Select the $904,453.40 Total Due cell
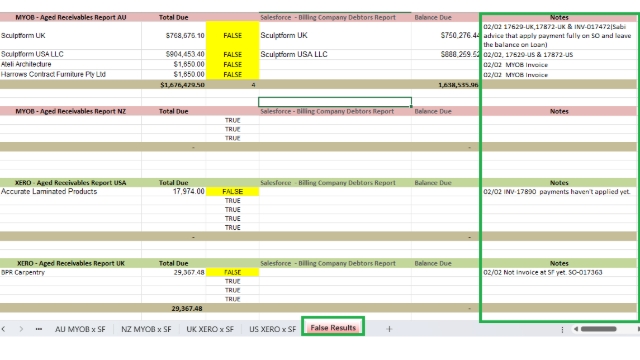Viewport: 640px width, 360px height. (x=174, y=54)
